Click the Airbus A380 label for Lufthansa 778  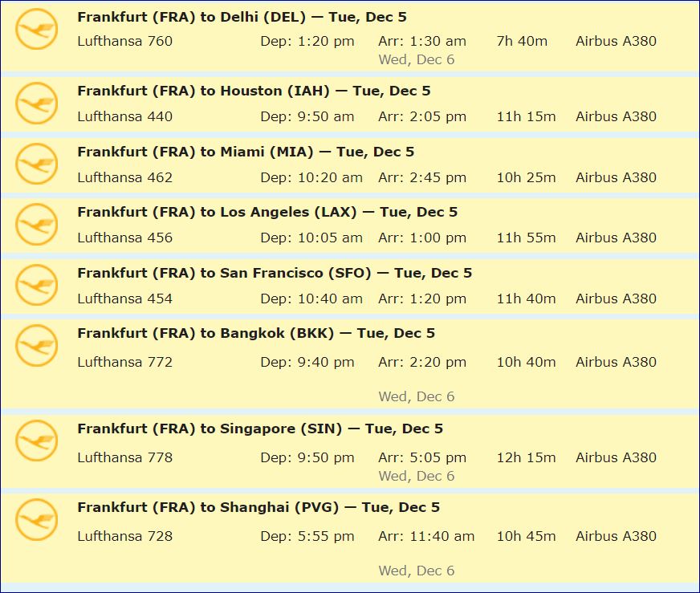[616, 457]
